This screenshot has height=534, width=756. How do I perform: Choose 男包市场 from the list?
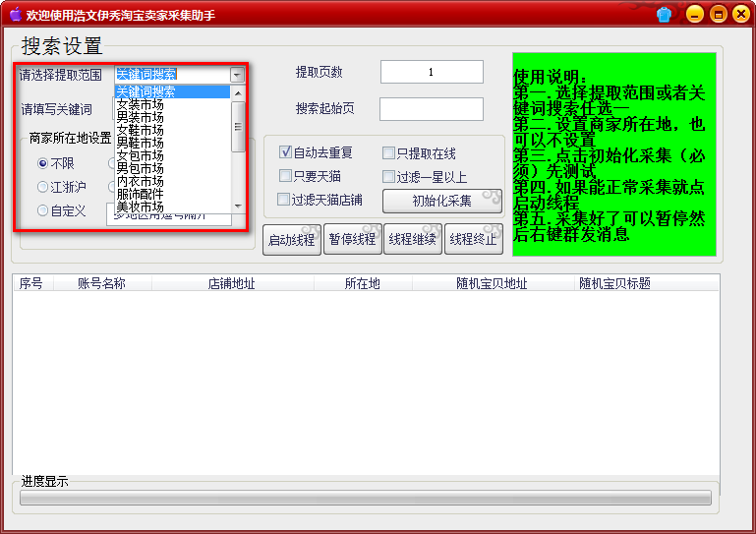pos(173,168)
